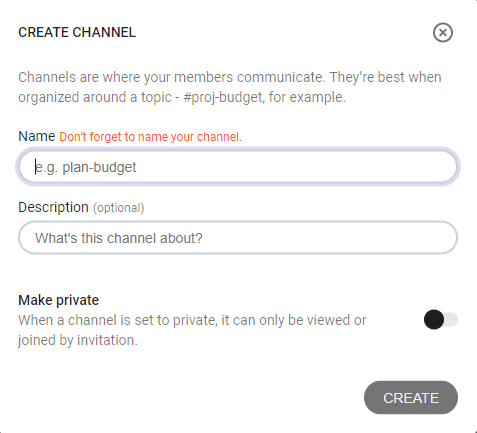The width and height of the screenshot is (477, 433).
Task: Focus the channel Name input field
Action: 238,167
